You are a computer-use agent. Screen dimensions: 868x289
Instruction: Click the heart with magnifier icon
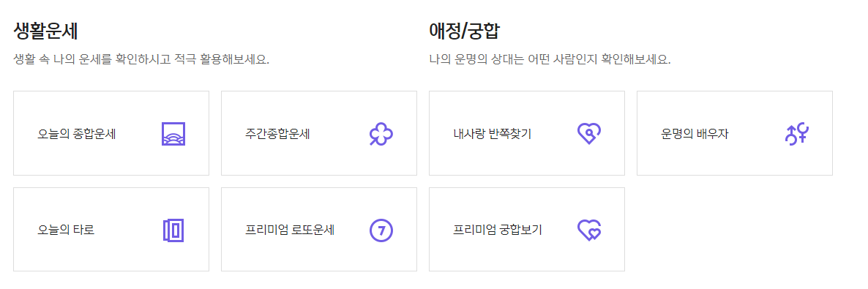[589, 134]
